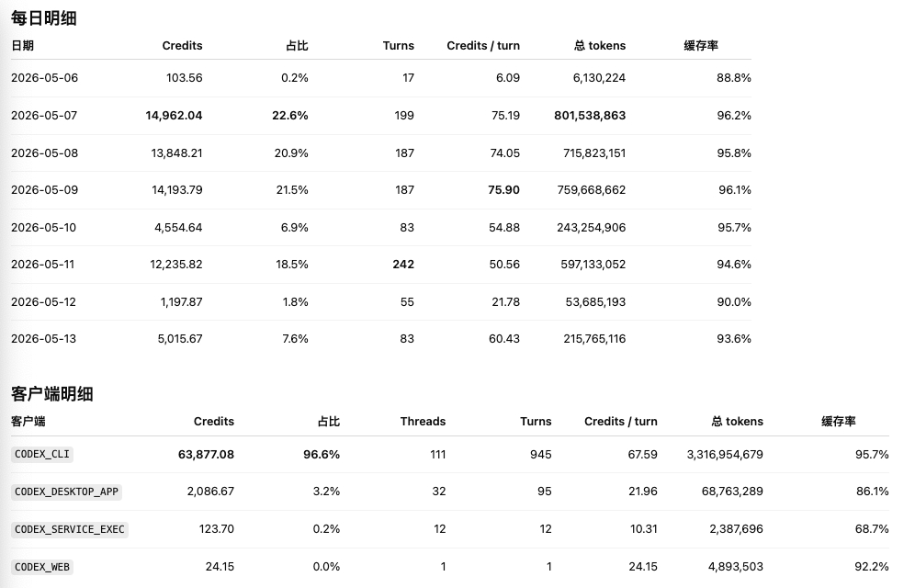
Task: Select CODEX_CLI tokens value 3,316,954,679
Action: click(x=725, y=455)
